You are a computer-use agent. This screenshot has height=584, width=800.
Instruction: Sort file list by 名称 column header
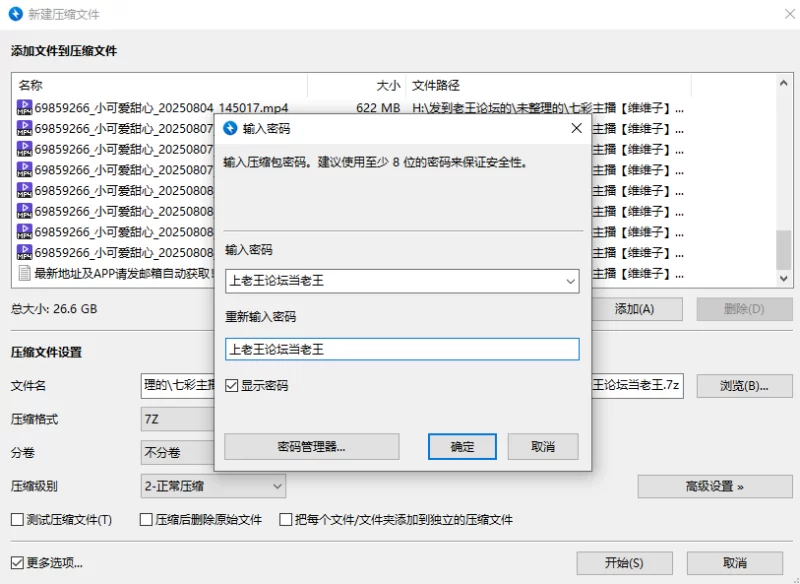(x=159, y=85)
